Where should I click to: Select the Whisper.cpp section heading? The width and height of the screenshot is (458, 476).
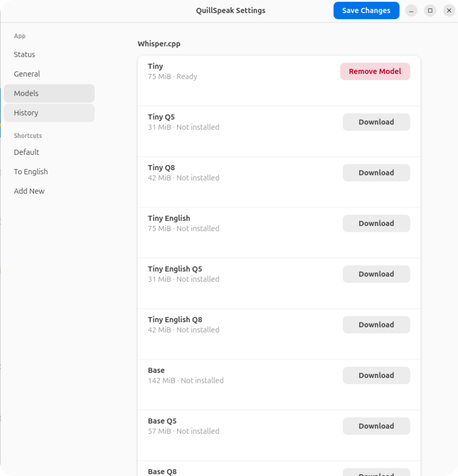159,44
